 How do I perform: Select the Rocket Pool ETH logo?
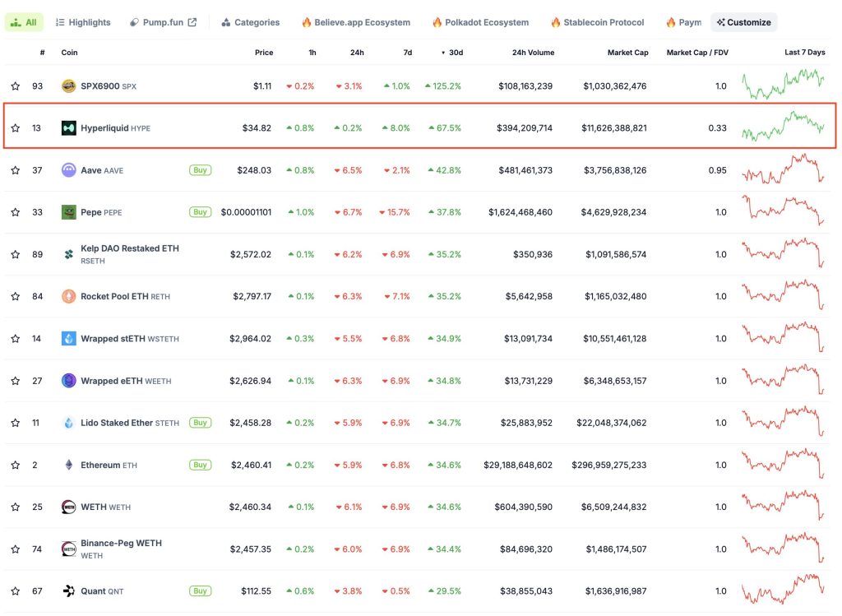(x=69, y=296)
